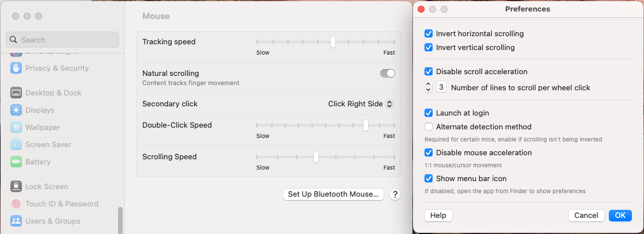Open the Secondary click dropdown
The image size is (644, 234).
[x=361, y=104]
